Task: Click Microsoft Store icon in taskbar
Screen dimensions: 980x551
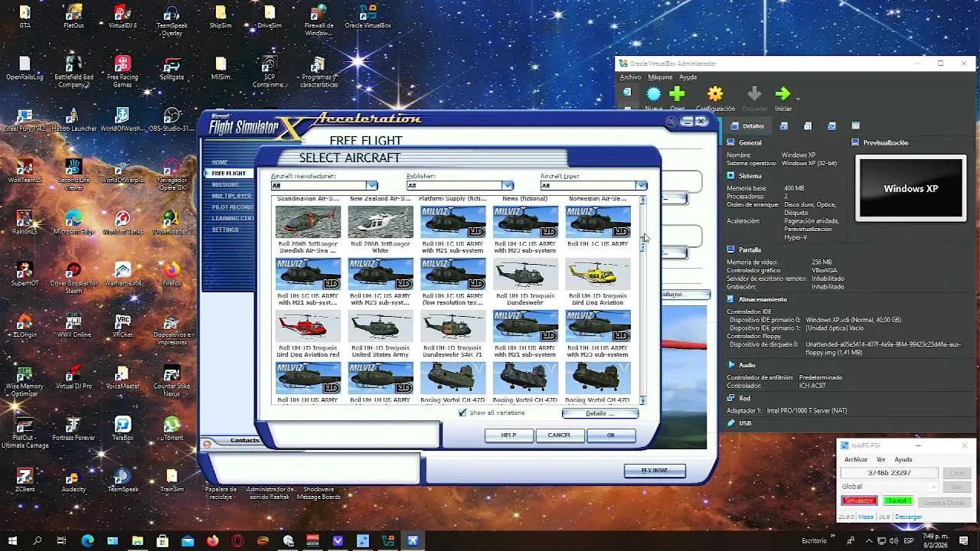Action: [x=162, y=541]
